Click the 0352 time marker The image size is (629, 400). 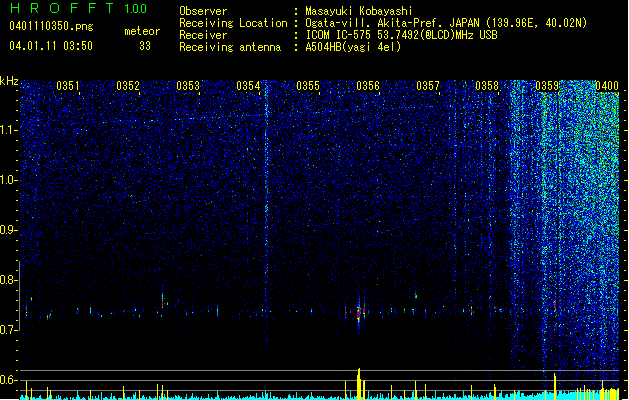[x=128, y=86]
